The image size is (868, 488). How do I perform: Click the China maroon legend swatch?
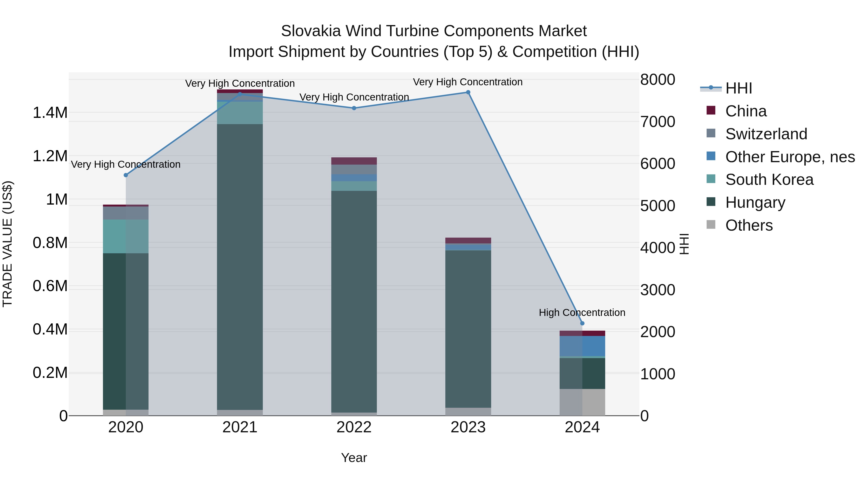(711, 110)
